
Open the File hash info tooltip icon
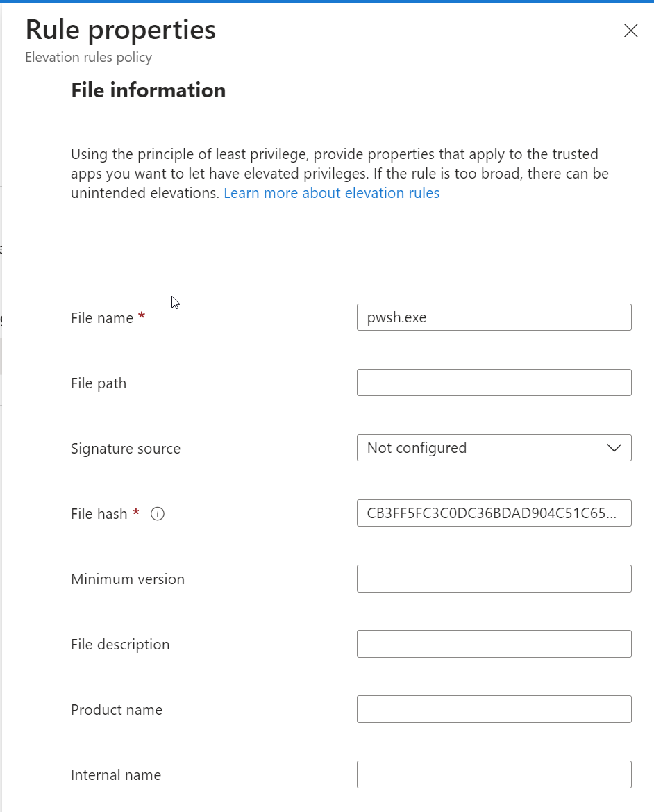(x=158, y=514)
